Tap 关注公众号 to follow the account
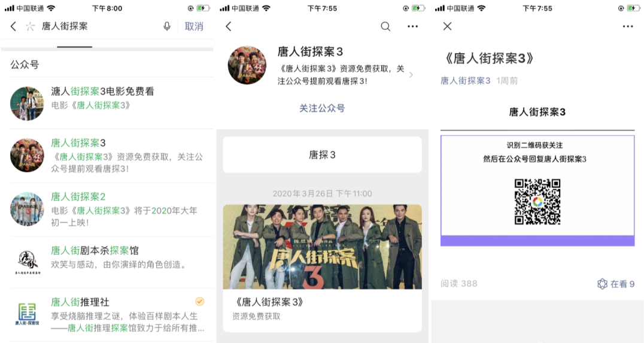 (322, 108)
